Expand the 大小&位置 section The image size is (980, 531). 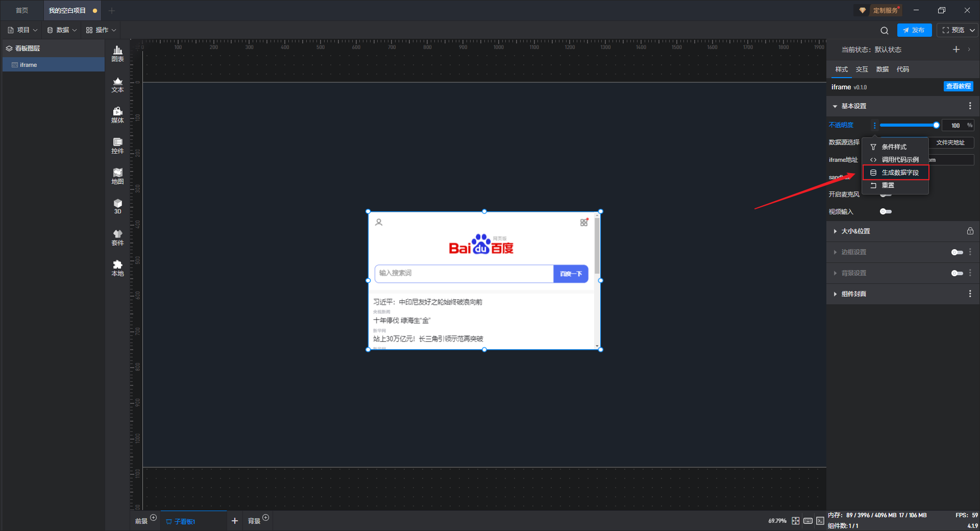pos(835,231)
